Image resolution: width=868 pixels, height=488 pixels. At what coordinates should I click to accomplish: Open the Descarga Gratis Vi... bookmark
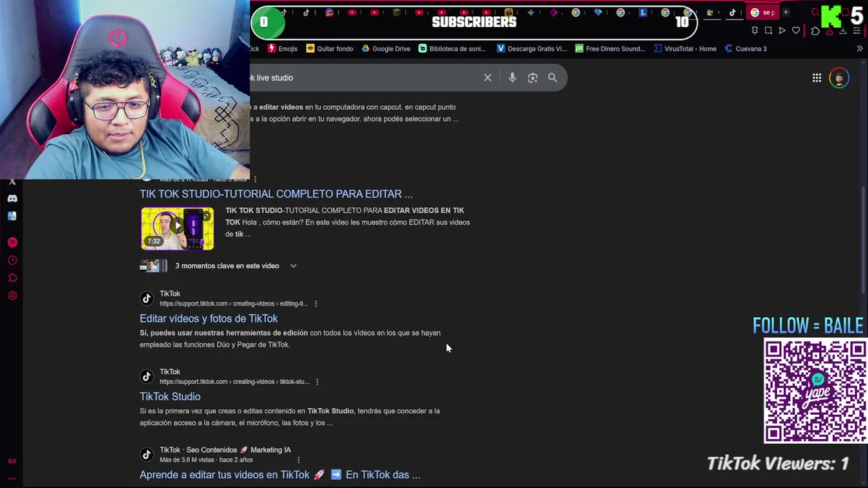[532, 49]
